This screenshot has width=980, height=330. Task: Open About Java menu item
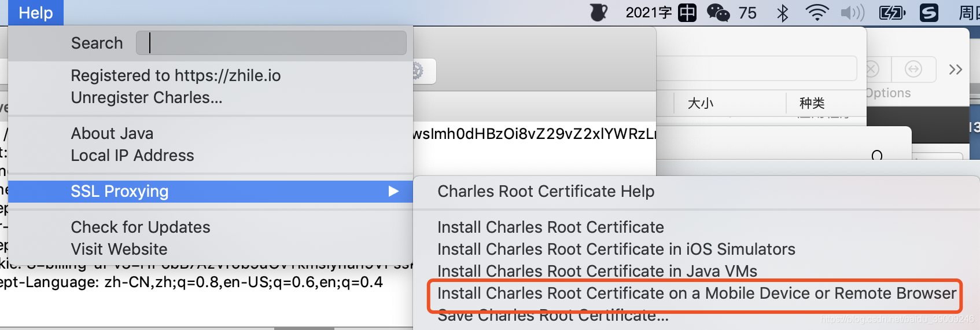point(112,133)
